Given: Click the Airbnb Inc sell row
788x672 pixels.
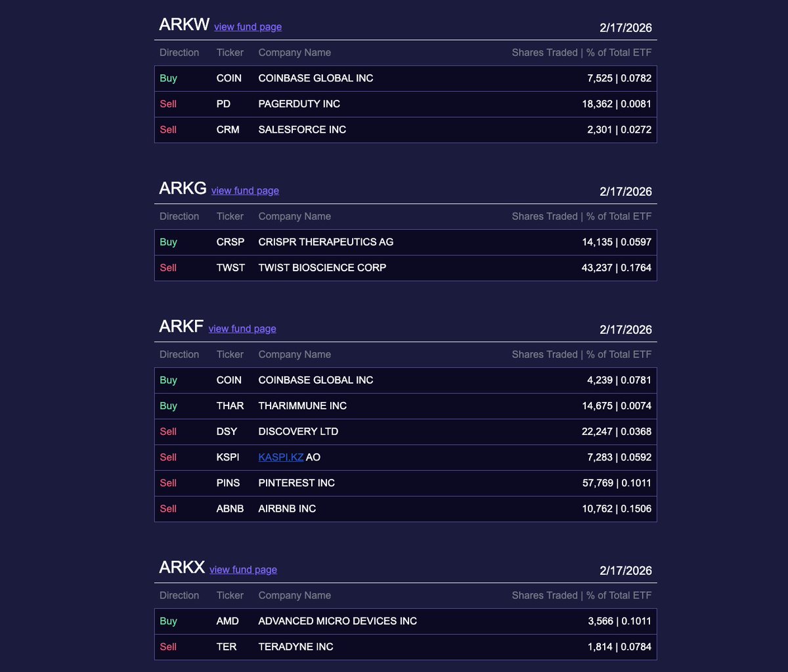Looking at the screenshot, I should [405, 508].
